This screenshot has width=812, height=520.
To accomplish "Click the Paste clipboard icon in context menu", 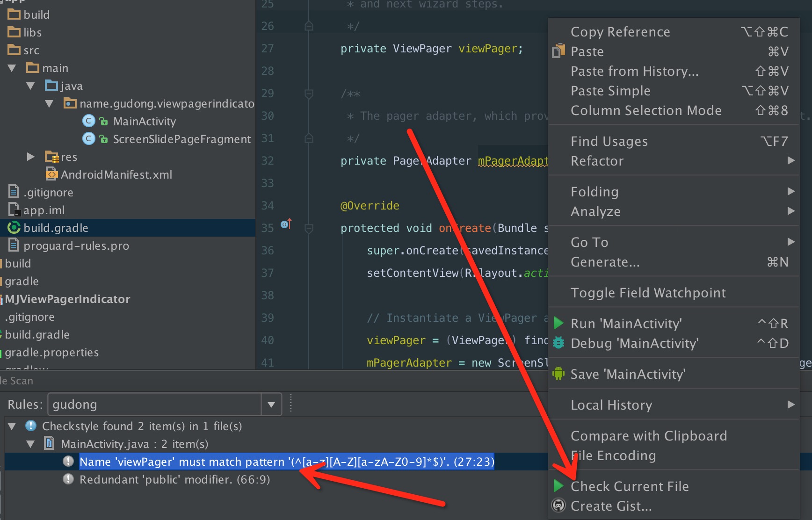I will pyautogui.click(x=558, y=51).
